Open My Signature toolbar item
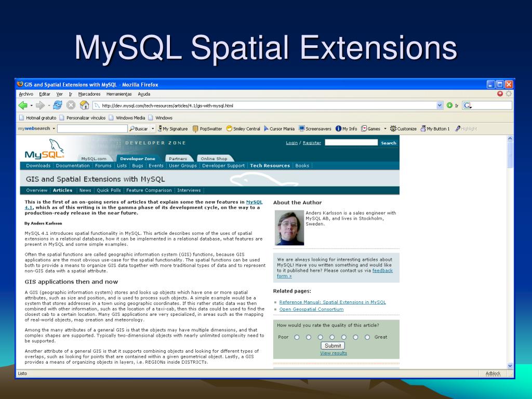The height and width of the screenshot is (399, 532). click(172, 129)
